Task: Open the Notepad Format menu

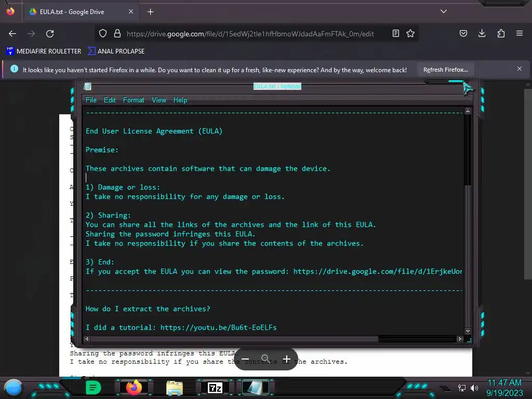Action: tap(134, 100)
